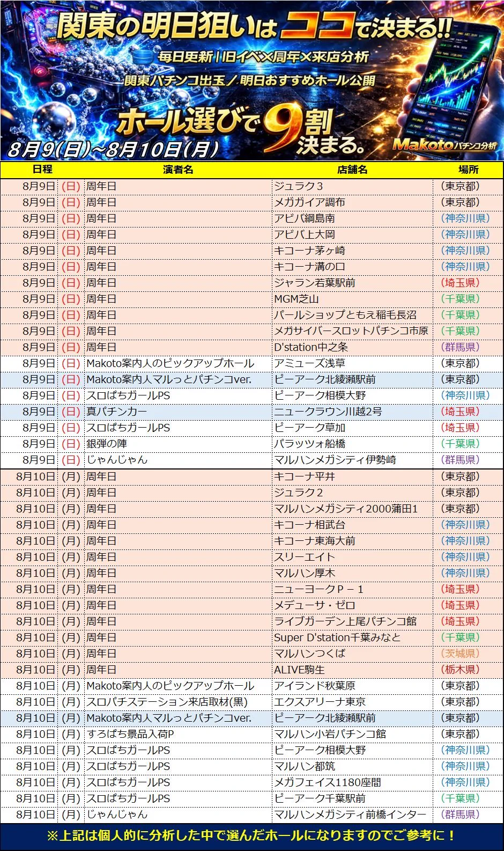Select store name スリーエイト
The width and height of the screenshot is (504, 851).
[x=305, y=557]
